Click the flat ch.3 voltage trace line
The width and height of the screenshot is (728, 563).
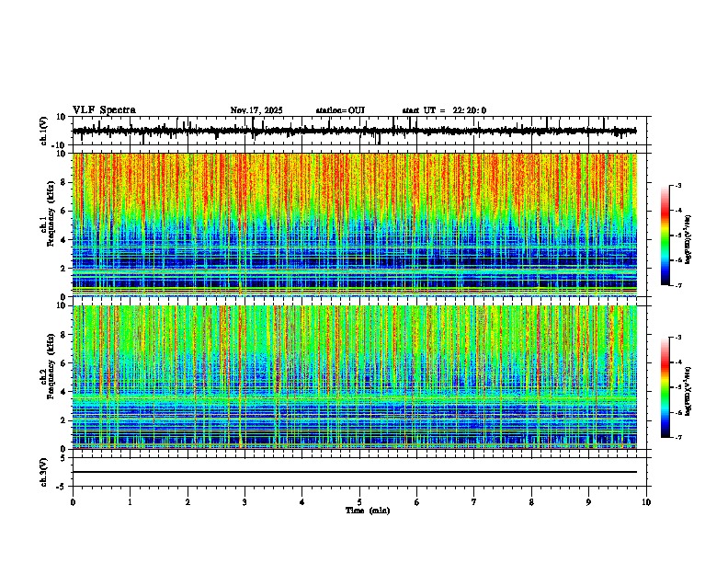(x=355, y=472)
